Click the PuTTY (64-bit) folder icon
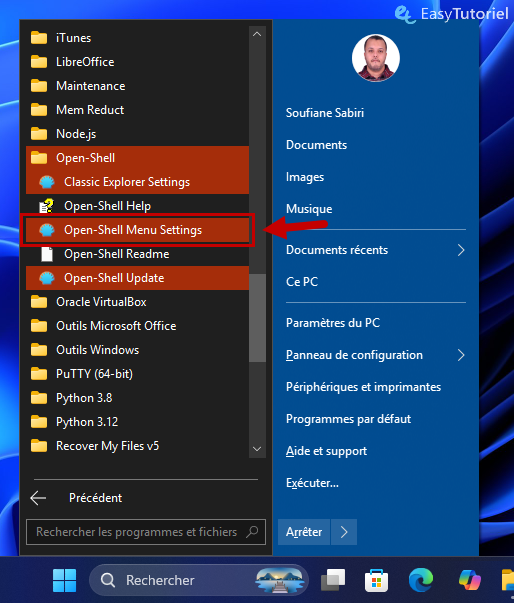Image resolution: width=514 pixels, height=603 pixels. [39, 374]
